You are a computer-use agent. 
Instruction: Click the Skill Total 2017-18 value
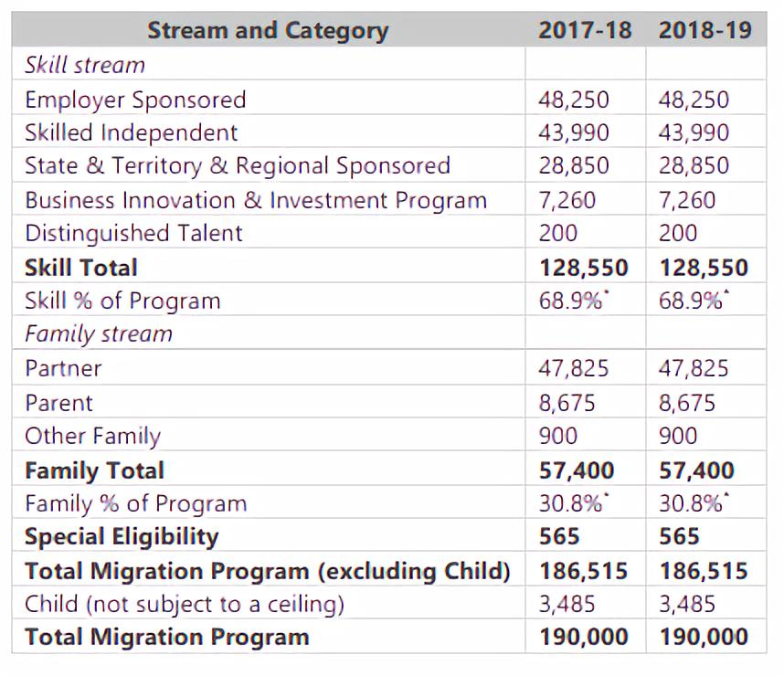tap(583, 268)
